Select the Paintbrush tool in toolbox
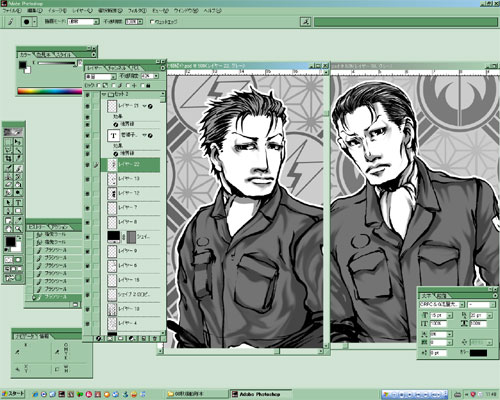 (x=18, y=168)
